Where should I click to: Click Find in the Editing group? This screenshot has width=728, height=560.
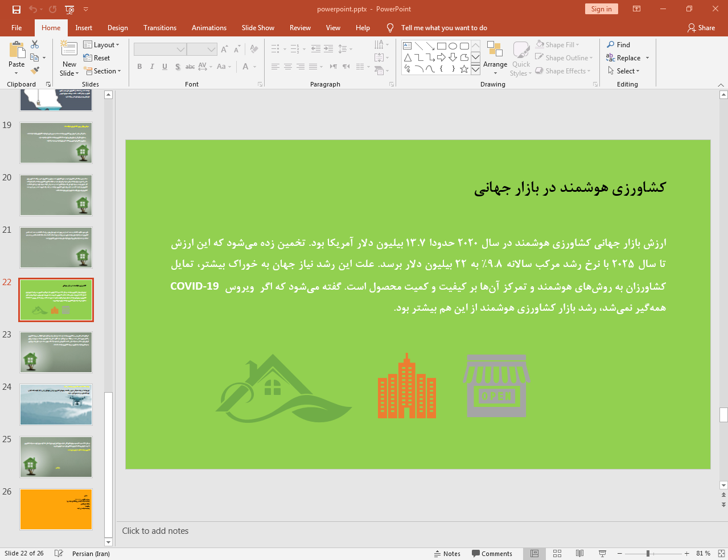(x=619, y=44)
